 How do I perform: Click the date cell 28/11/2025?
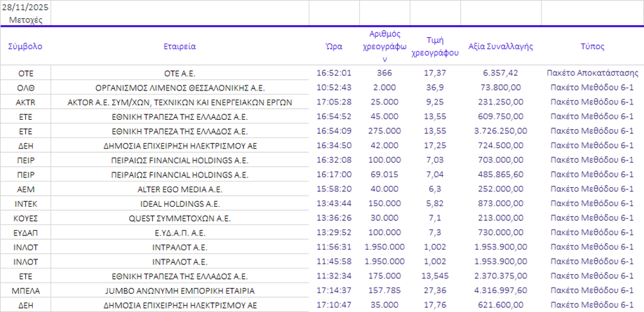pyautogui.click(x=25, y=7)
